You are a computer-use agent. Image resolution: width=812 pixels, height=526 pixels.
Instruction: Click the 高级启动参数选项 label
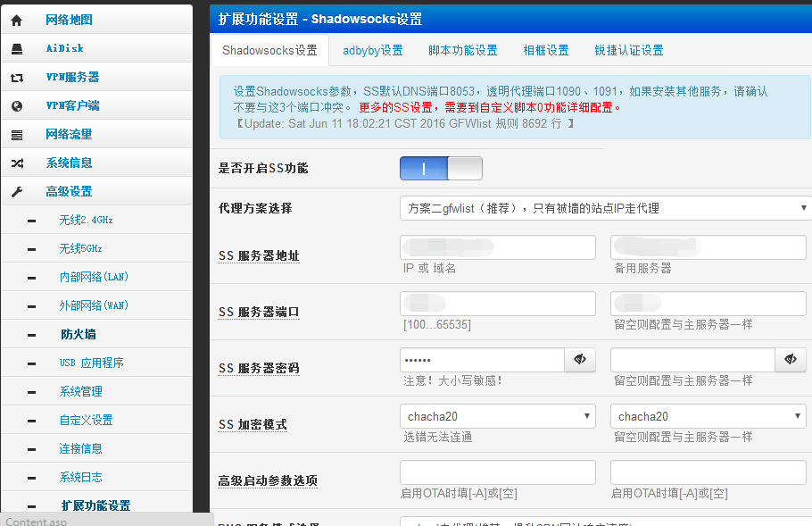point(268,481)
